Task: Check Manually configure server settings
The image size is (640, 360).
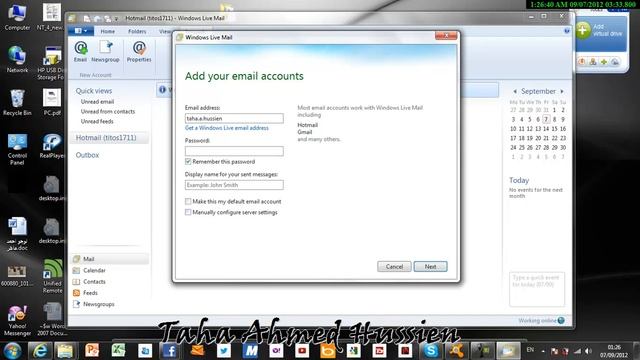Action: 188,212
